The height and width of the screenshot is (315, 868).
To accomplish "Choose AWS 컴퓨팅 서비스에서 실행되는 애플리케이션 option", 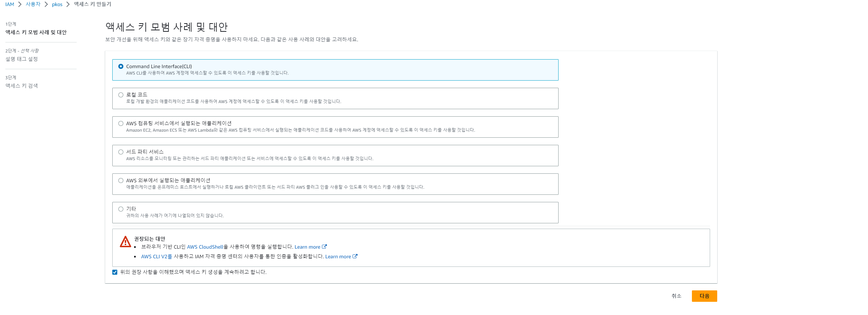I will [121, 123].
